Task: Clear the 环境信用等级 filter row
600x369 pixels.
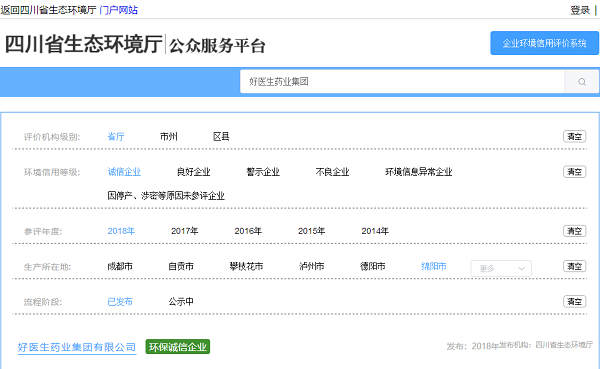Action: 574,172
